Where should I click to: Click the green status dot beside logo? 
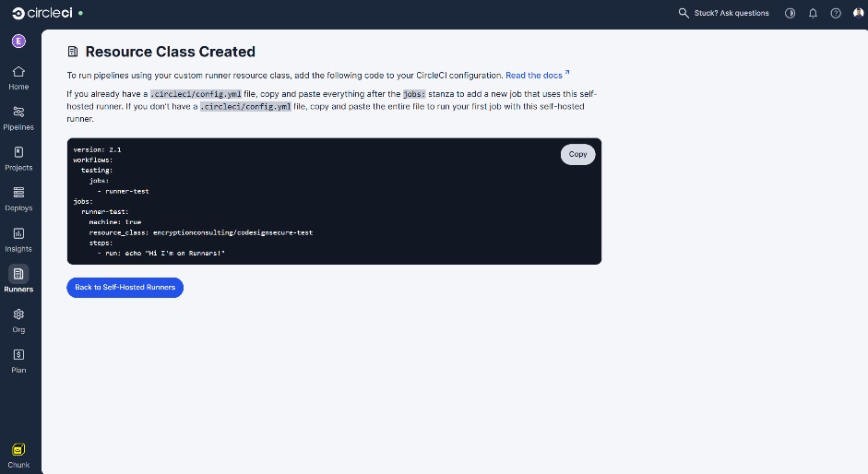click(x=81, y=13)
